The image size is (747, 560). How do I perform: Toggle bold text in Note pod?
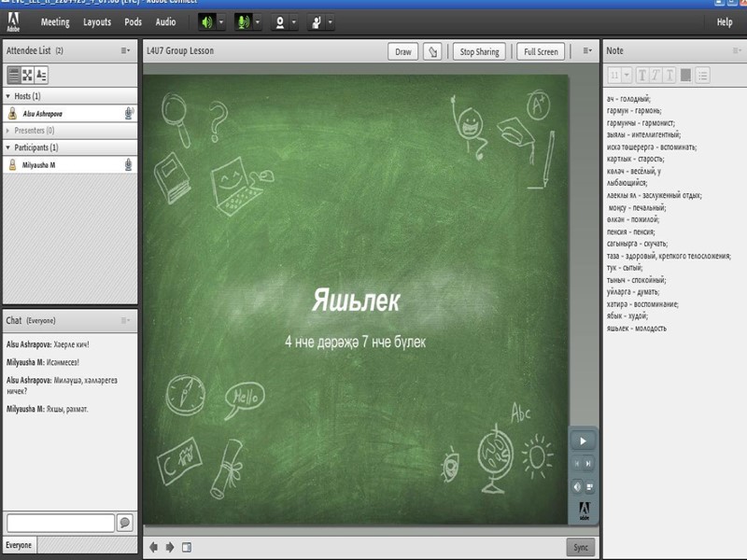641,76
